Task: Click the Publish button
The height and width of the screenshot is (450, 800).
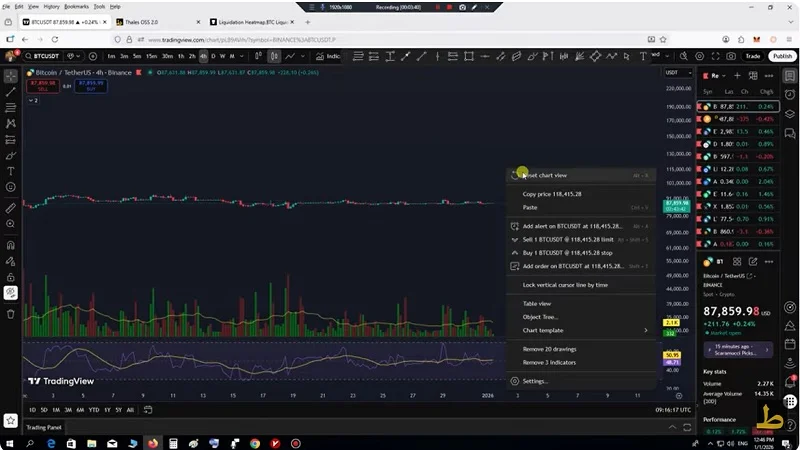Action: (781, 56)
